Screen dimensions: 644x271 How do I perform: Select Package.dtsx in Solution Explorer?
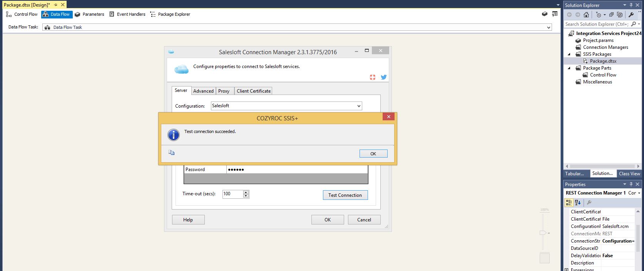click(603, 61)
